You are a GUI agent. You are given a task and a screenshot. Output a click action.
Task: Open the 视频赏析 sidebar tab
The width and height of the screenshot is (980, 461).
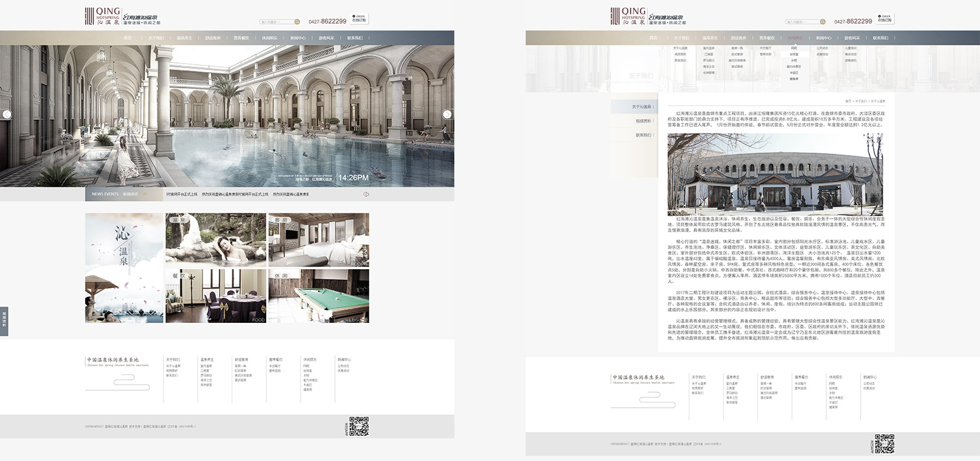tap(633, 121)
